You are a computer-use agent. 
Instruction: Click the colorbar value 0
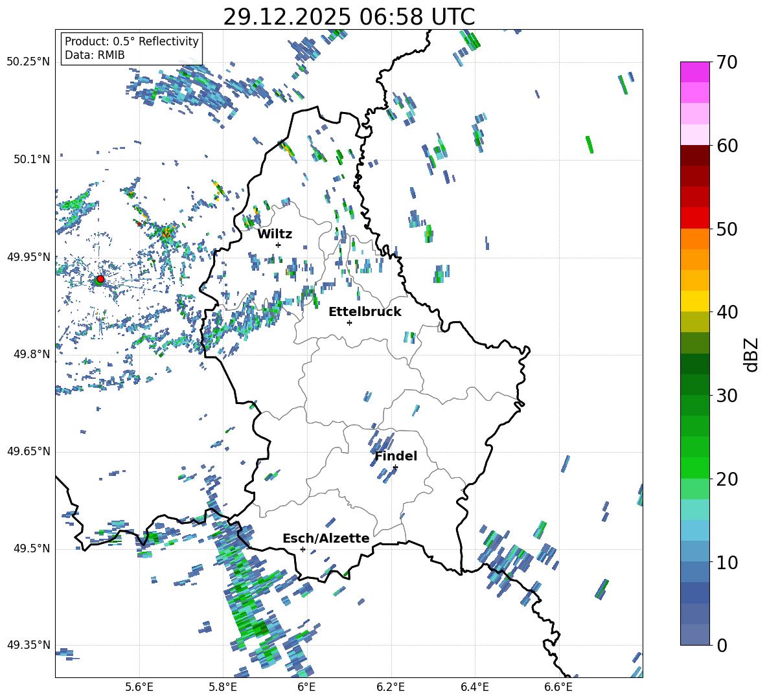click(722, 645)
